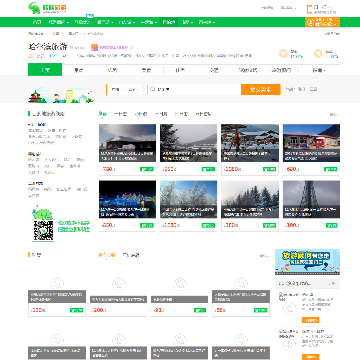
Task: Click the purple chevron arrow after the purple link
Action: click(131, 48)
